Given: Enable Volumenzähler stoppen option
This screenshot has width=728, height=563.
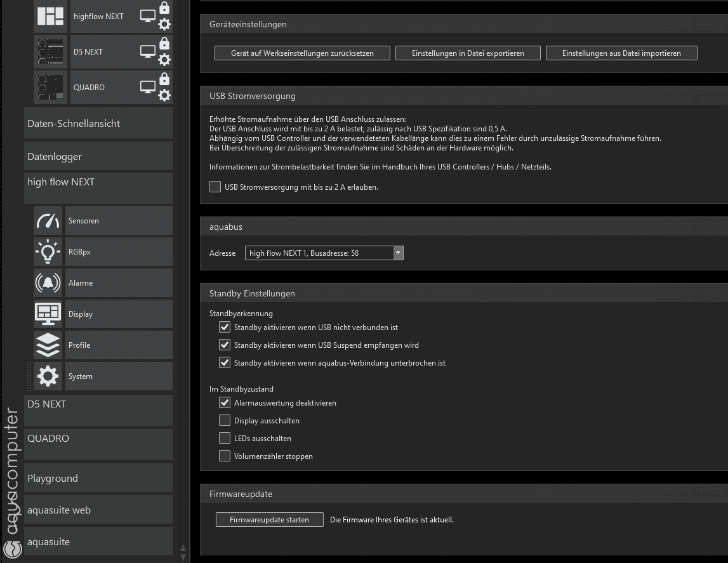Looking at the screenshot, I should click(225, 456).
